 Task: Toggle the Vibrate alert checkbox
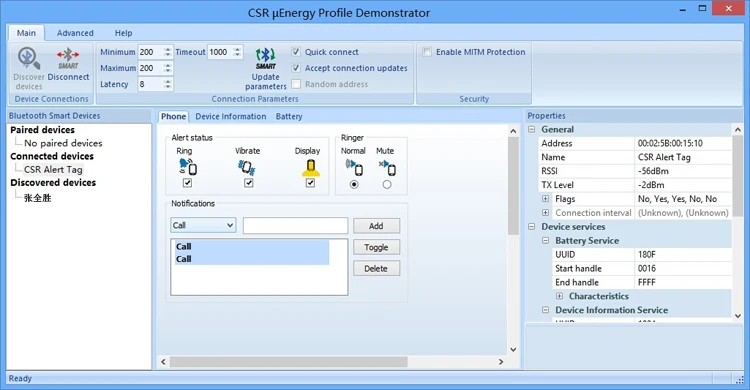tap(249, 183)
